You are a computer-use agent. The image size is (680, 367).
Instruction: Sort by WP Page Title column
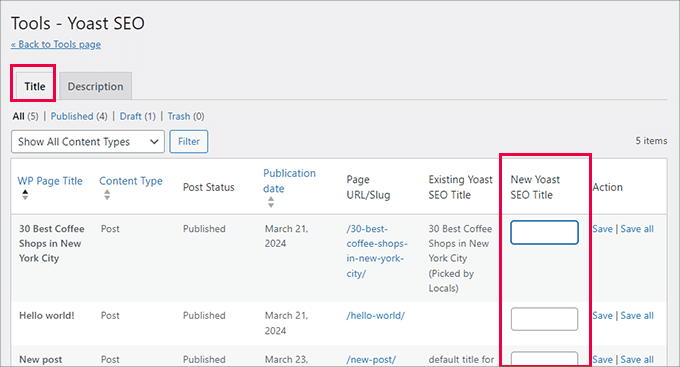(x=50, y=181)
